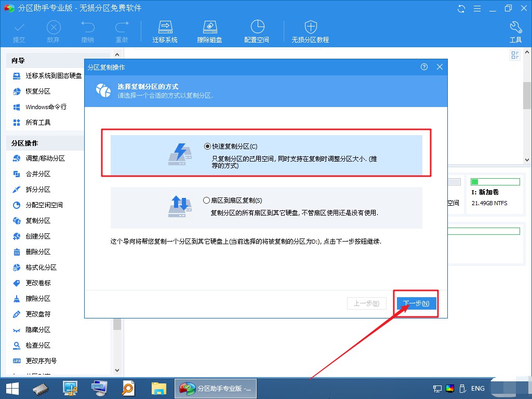Open the 配置空间 allocate space tool
Viewport: 532px width, 399px height.
click(x=257, y=32)
